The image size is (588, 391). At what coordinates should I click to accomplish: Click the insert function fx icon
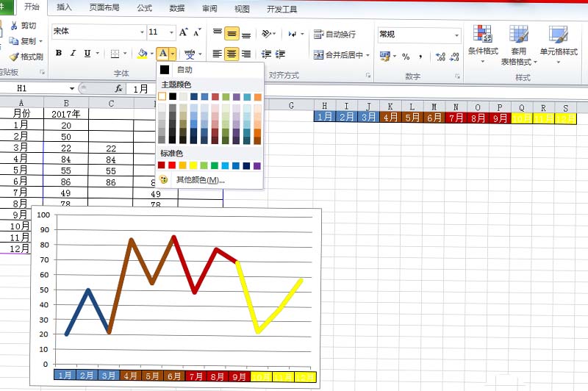[118, 88]
